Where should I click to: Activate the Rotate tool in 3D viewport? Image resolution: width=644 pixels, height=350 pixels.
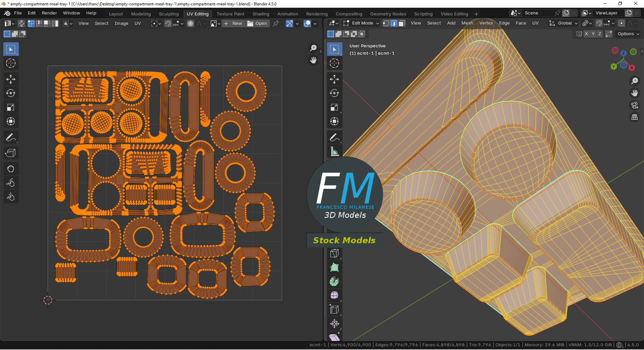334,93
